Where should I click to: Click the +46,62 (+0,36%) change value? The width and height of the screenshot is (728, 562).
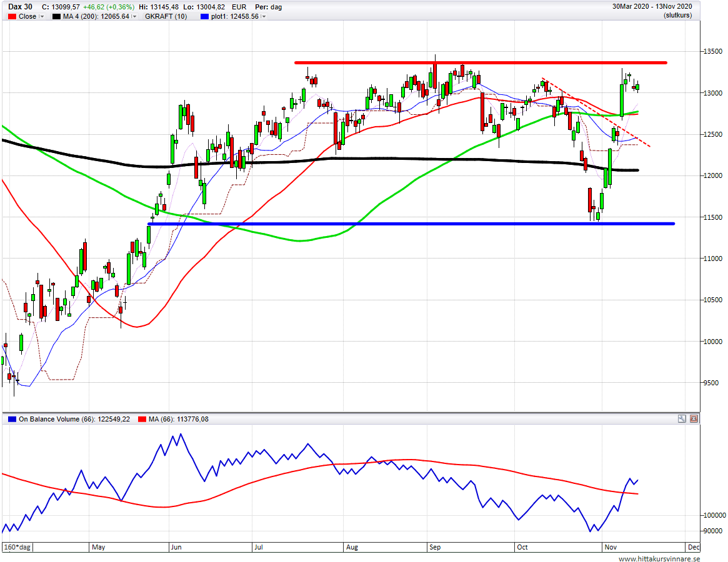[109, 7]
